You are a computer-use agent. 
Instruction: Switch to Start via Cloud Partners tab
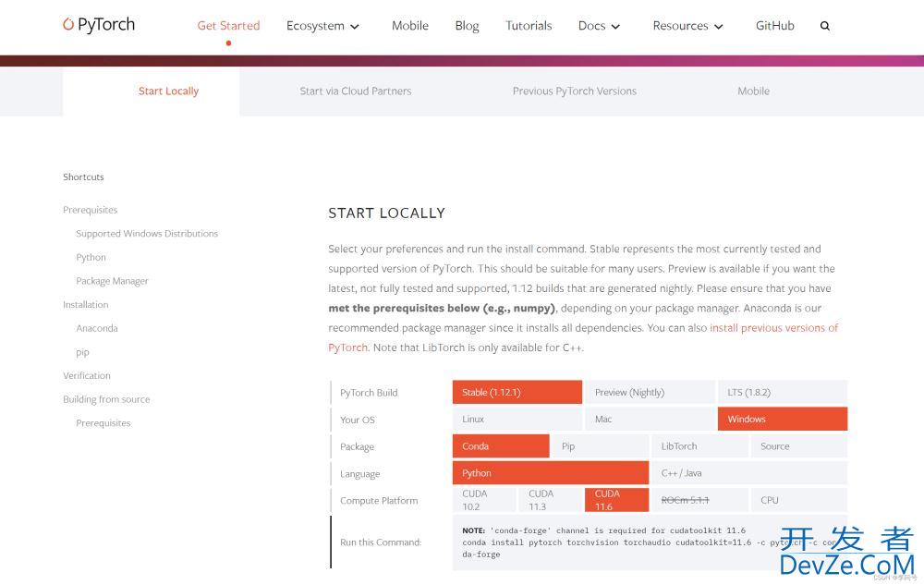(356, 91)
